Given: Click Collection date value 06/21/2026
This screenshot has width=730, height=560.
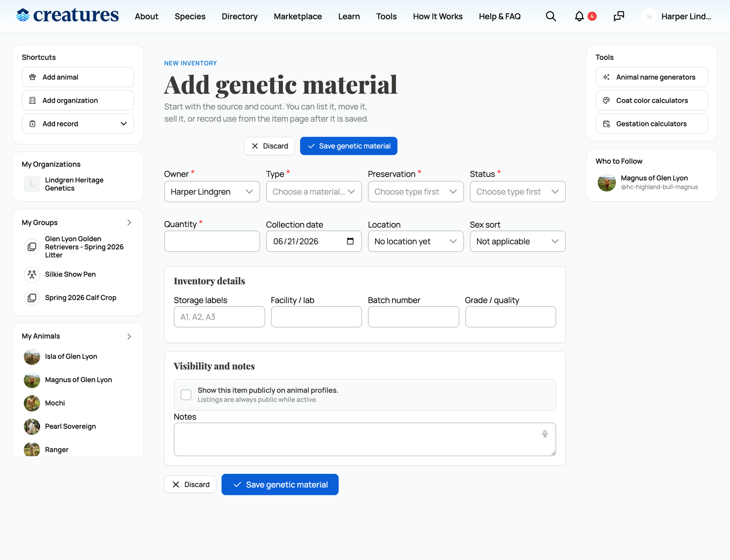Looking at the screenshot, I should (296, 241).
